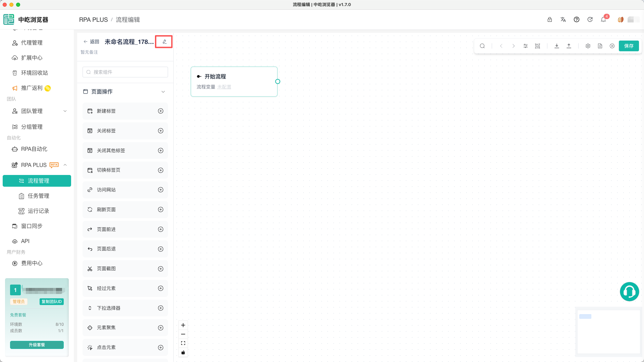The image size is (644, 362).
Task: Click the search icon in canvas toolbar
Action: 482,46
